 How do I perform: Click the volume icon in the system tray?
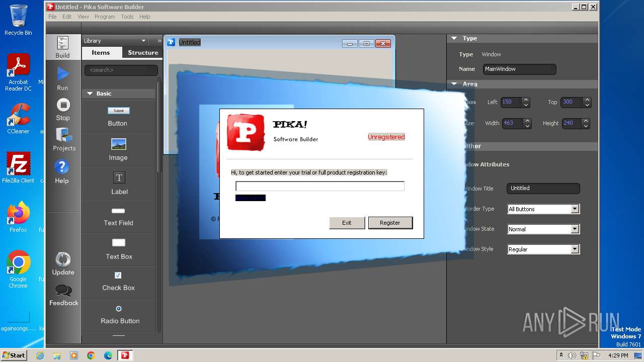click(x=572, y=355)
